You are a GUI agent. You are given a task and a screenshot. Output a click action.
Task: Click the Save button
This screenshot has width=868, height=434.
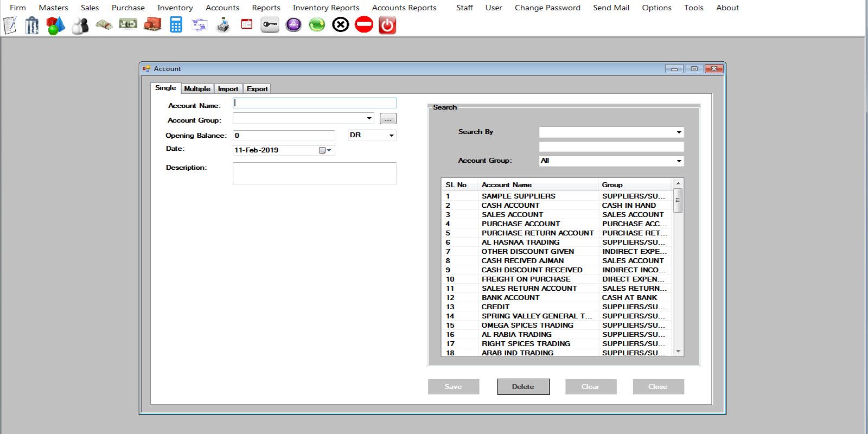(454, 387)
